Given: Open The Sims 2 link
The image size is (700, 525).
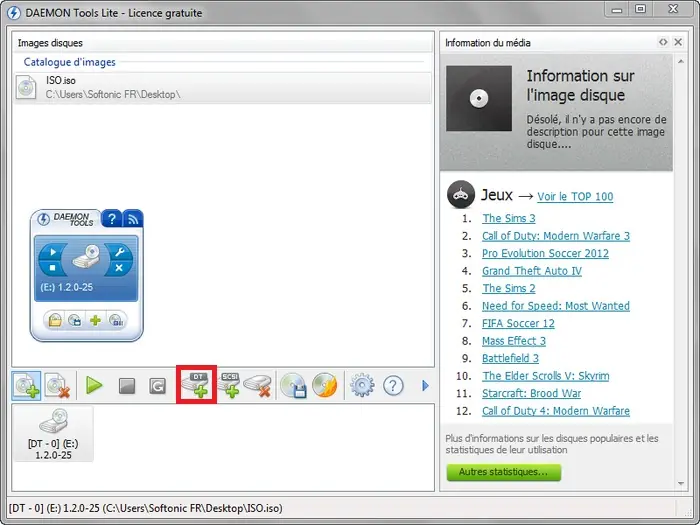Looking at the screenshot, I should coord(508,288).
